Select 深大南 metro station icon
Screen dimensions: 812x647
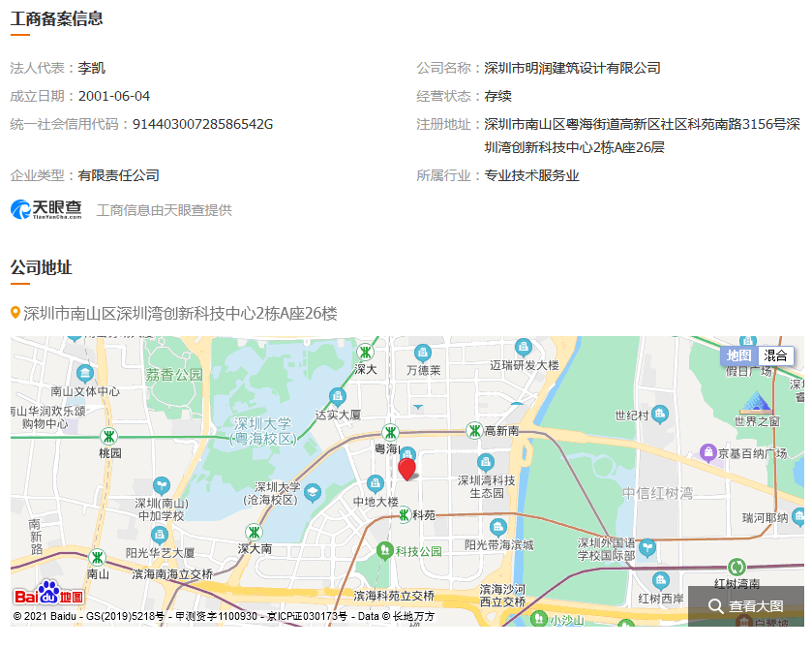pos(254,533)
